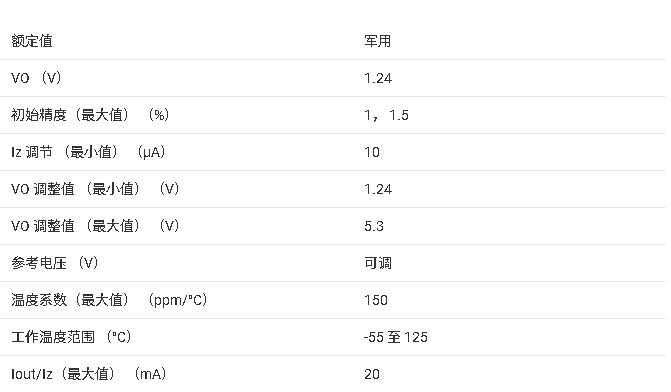Select the value 10 for Iz 调节
This screenshot has height=392, width=671.
pos(372,152)
